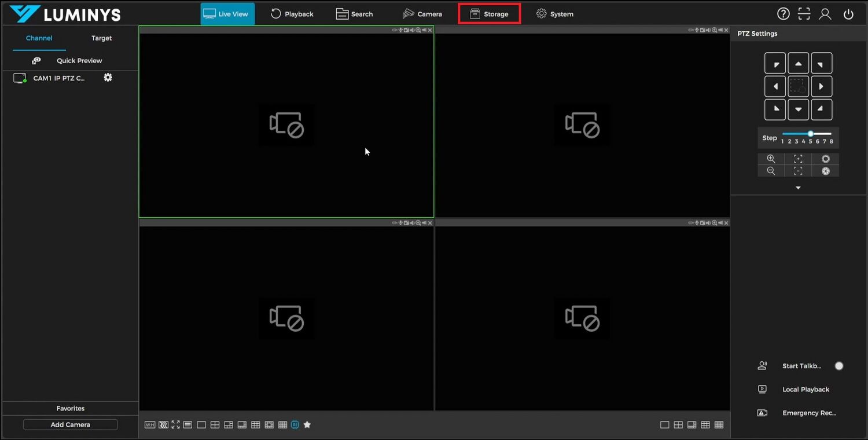This screenshot has width=868, height=440.
Task: Click the star favorites icon in bottom toolbar
Action: click(x=307, y=425)
